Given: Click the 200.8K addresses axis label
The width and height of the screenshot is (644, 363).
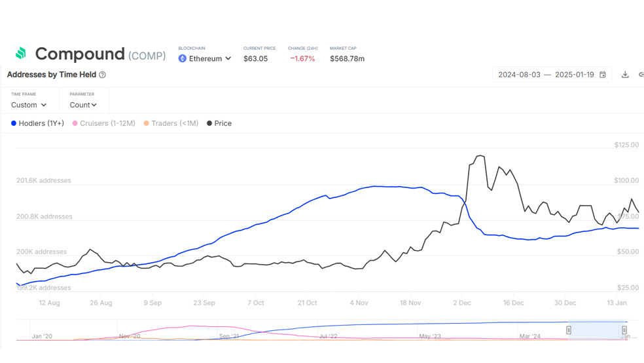Looking at the screenshot, I should click(44, 216).
